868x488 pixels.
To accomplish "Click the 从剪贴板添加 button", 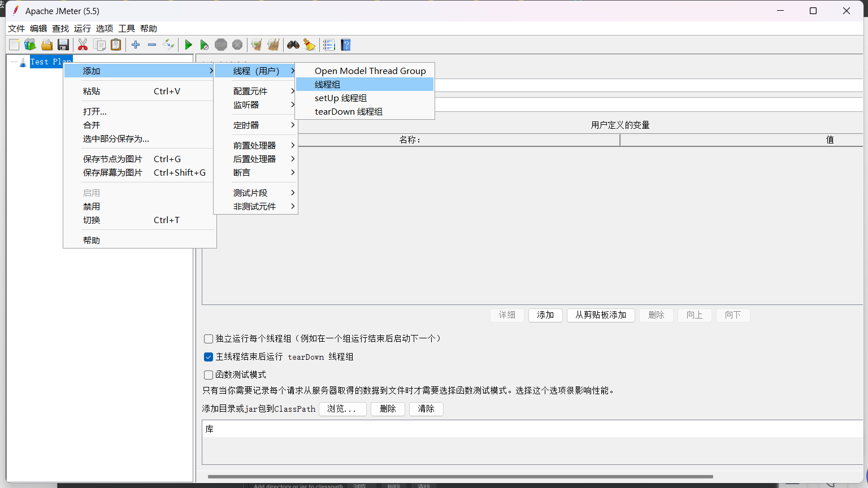I will tap(601, 315).
